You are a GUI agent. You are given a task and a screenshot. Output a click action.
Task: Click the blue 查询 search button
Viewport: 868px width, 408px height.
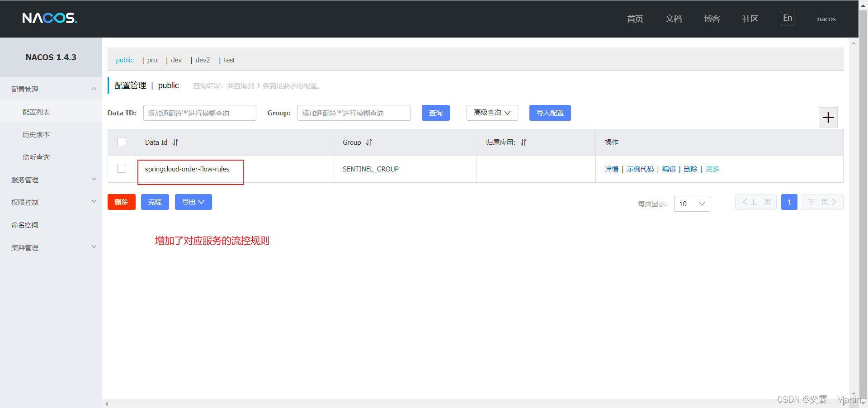435,113
